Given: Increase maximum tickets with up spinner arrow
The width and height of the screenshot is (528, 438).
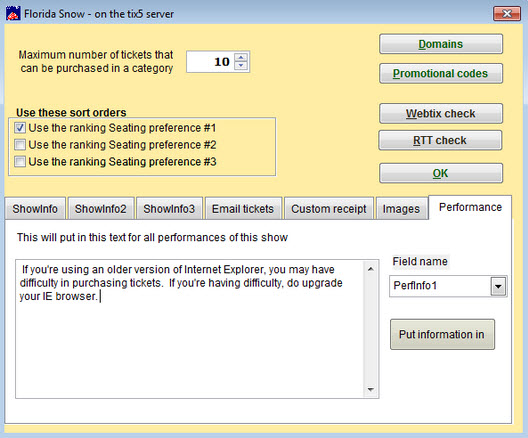Looking at the screenshot, I should pyautogui.click(x=241, y=57).
